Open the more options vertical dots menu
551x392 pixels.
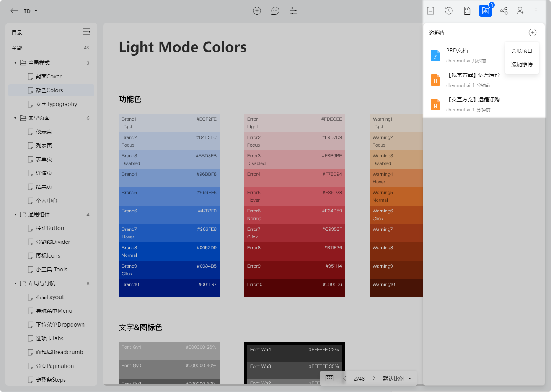click(x=536, y=11)
